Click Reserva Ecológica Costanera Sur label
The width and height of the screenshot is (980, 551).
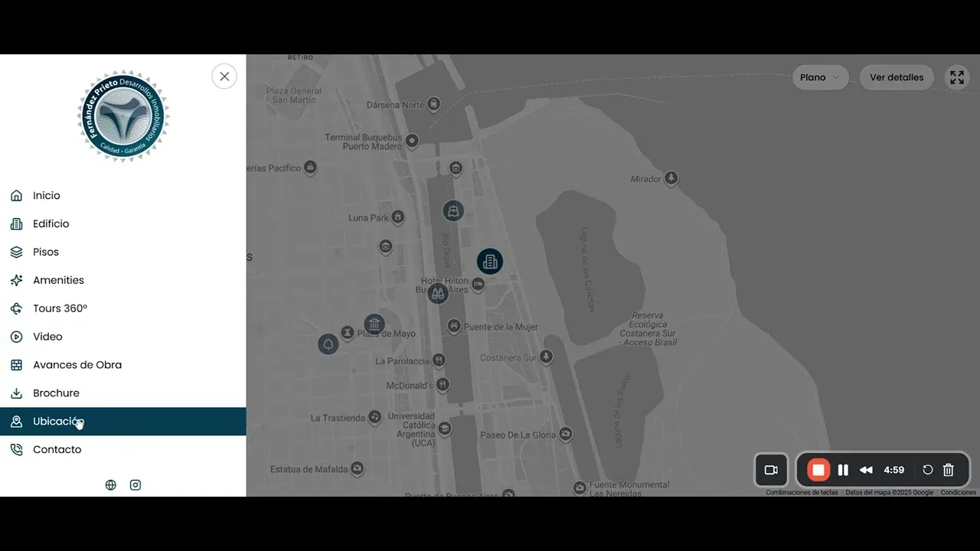point(648,329)
